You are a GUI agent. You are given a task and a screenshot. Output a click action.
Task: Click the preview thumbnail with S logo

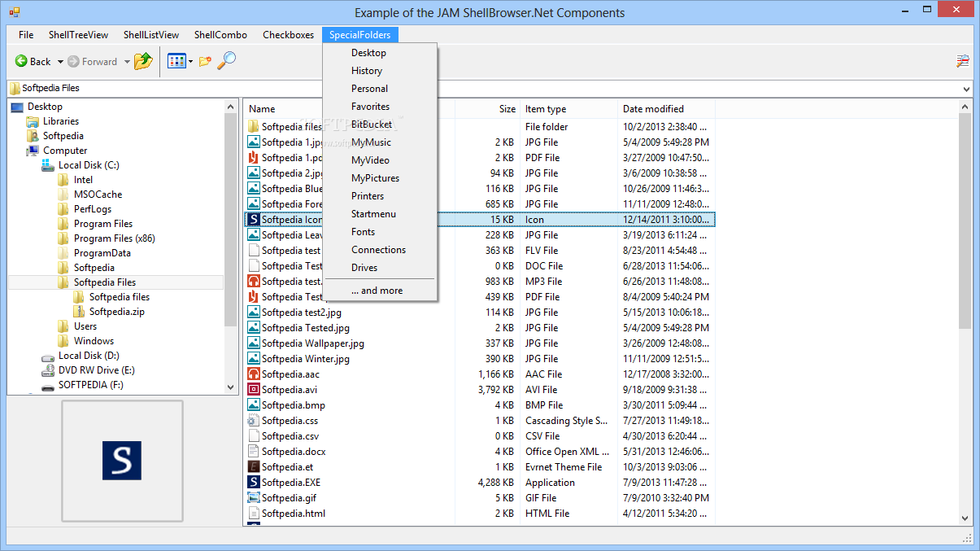click(x=122, y=460)
